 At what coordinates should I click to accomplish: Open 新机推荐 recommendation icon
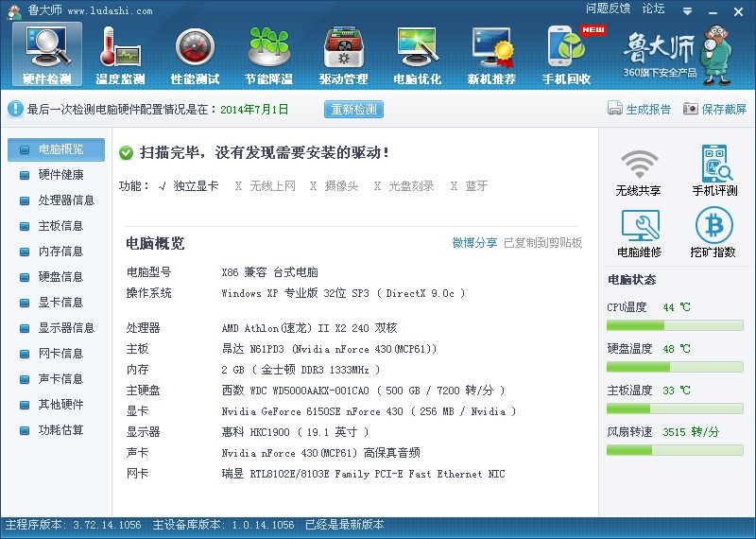[x=491, y=54]
